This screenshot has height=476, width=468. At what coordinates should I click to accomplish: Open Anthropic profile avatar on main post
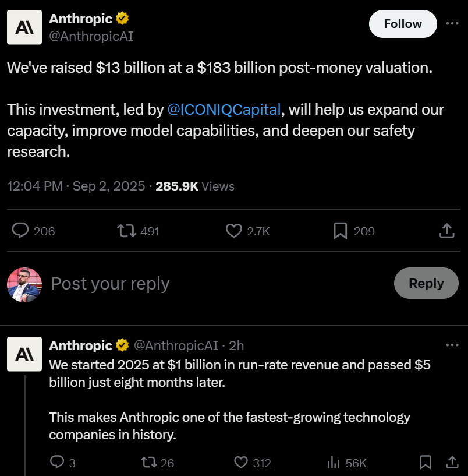[x=24, y=27]
